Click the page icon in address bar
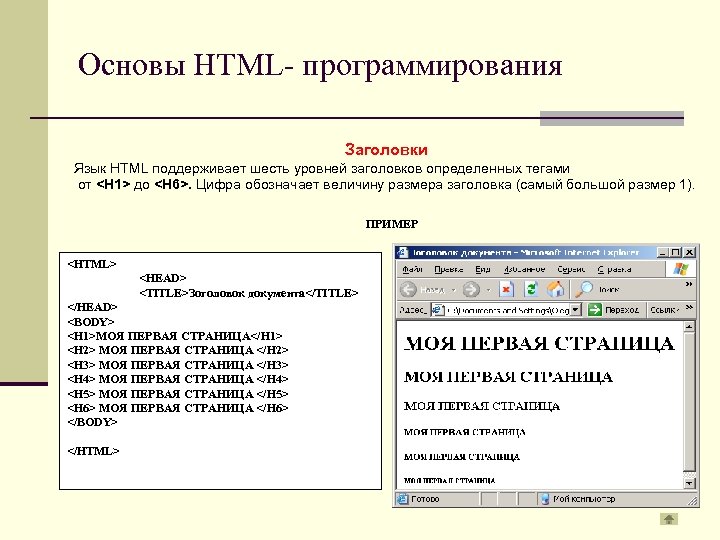The image size is (720, 540). click(x=437, y=310)
